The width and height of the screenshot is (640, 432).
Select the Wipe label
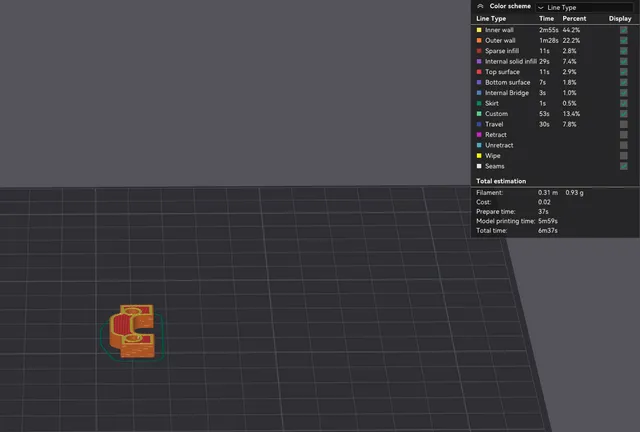coord(492,156)
